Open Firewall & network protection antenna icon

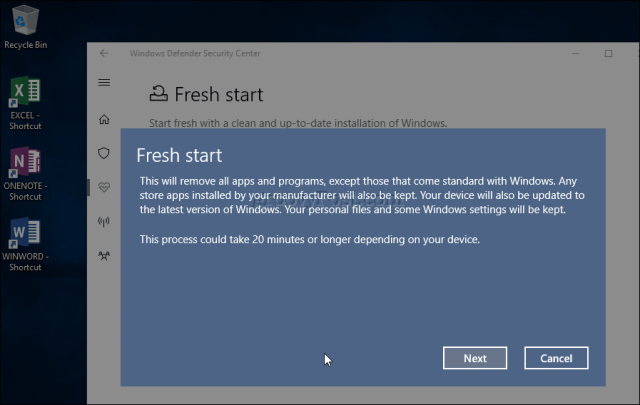(x=104, y=221)
